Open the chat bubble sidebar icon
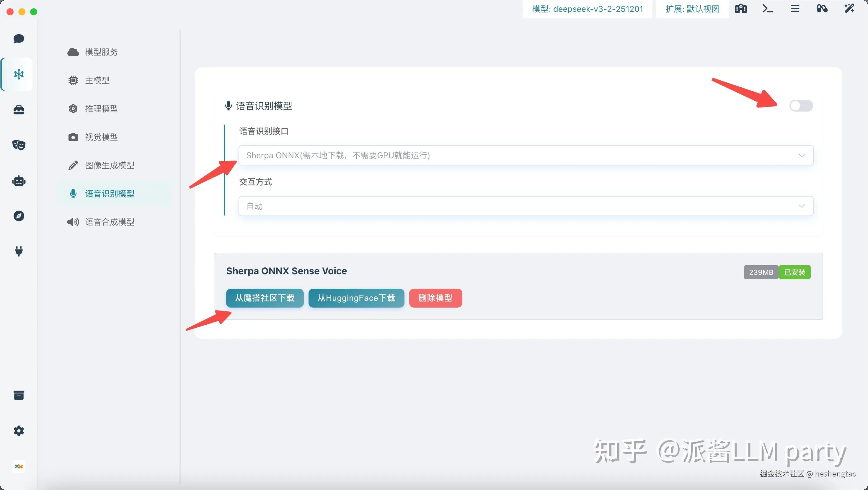The height and width of the screenshot is (490, 868). [19, 39]
